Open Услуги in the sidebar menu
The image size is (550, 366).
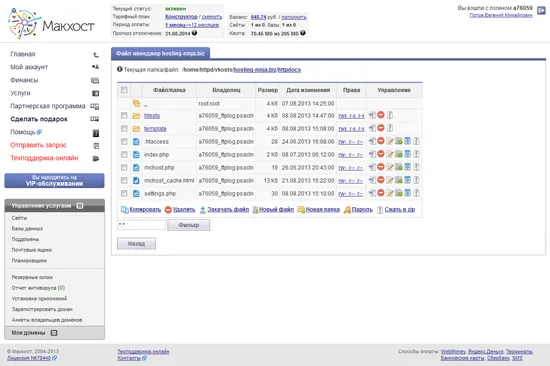(20, 93)
